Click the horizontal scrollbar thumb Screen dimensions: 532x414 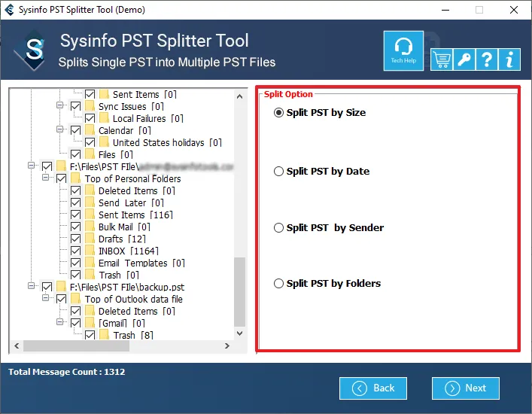coord(76,346)
